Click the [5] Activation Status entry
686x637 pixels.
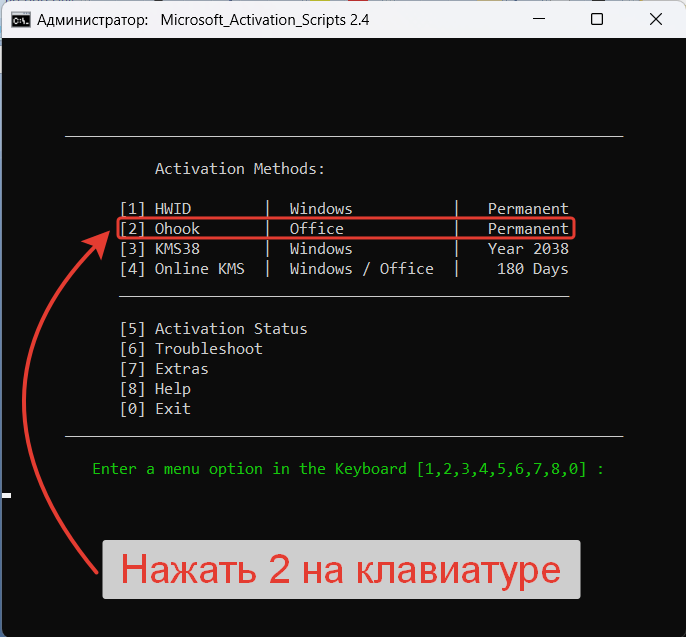click(x=214, y=329)
